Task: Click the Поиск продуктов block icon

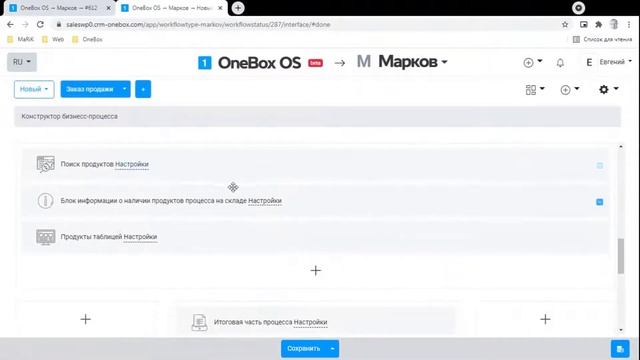Action: [45, 164]
